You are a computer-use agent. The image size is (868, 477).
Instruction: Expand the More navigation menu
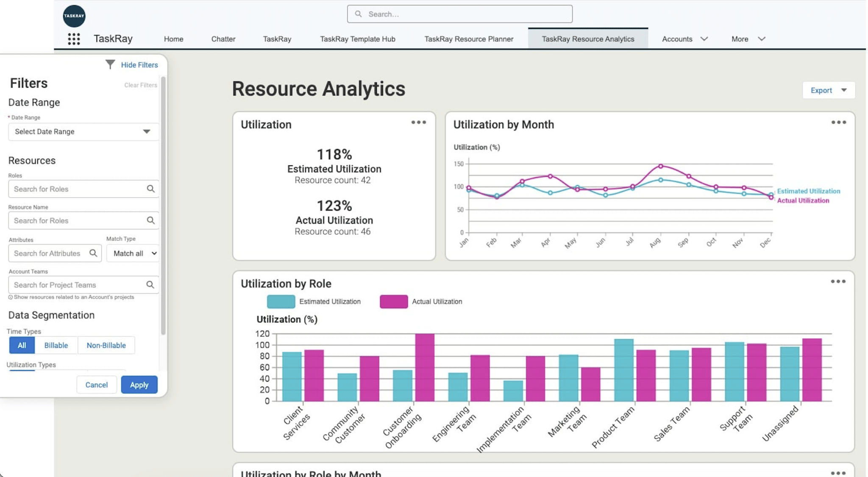pyautogui.click(x=748, y=39)
